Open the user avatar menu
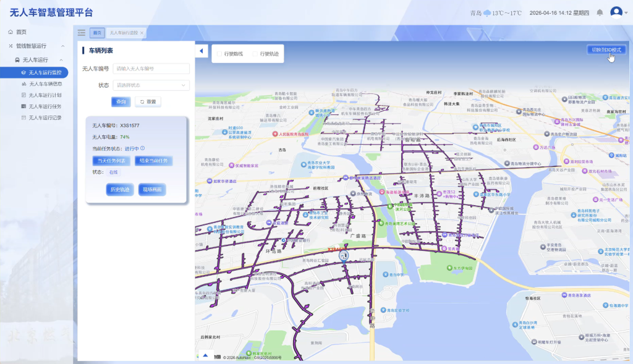633x364 pixels. click(616, 12)
